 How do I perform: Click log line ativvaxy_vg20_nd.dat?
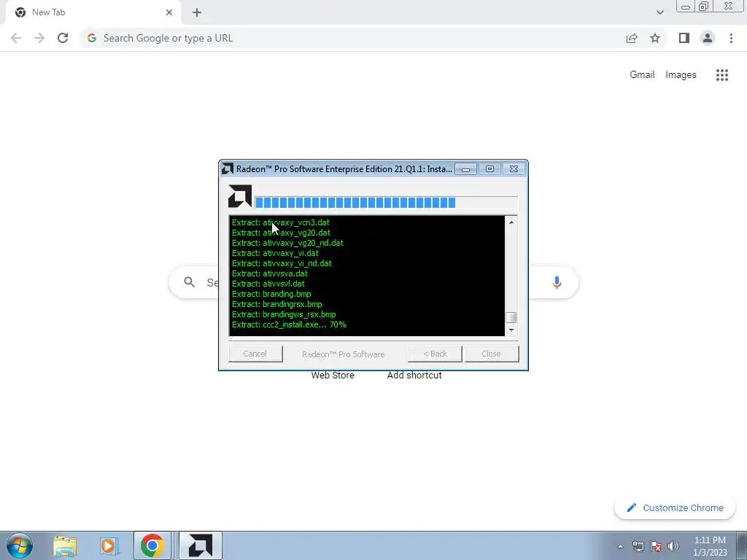pyautogui.click(x=287, y=243)
